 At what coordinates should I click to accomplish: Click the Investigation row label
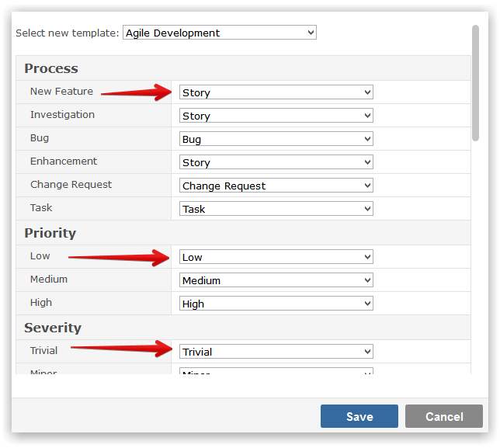tap(62, 114)
